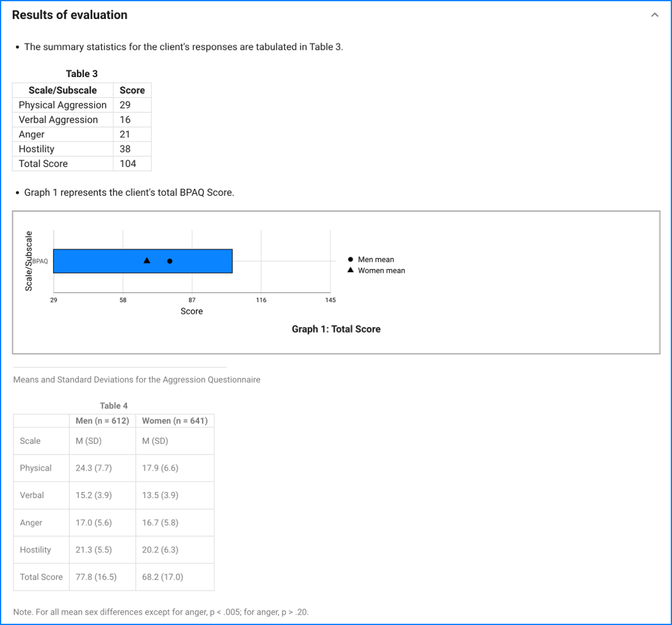Click the Table 4 caption about Means and Standard Deviations

pyautogui.click(x=137, y=380)
